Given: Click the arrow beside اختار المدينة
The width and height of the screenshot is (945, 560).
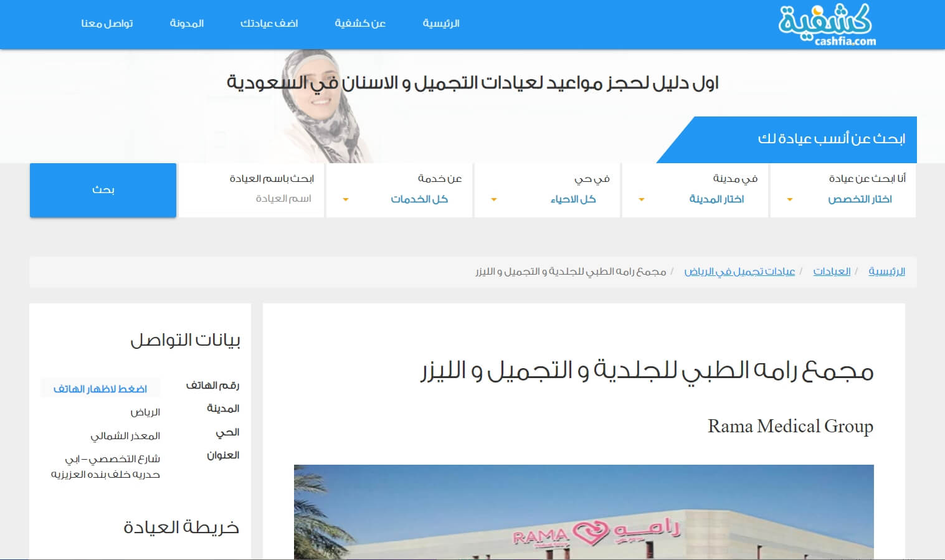Looking at the screenshot, I should [x=642, y=200].
